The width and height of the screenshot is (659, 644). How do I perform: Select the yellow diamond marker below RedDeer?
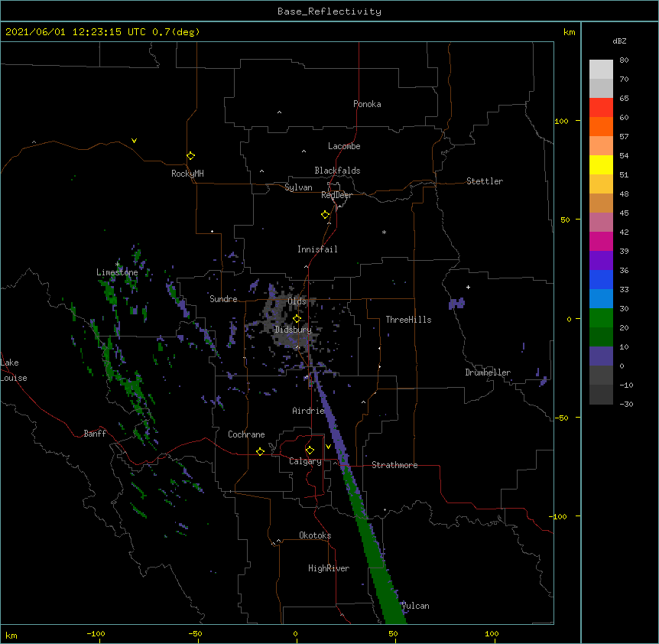326,214
